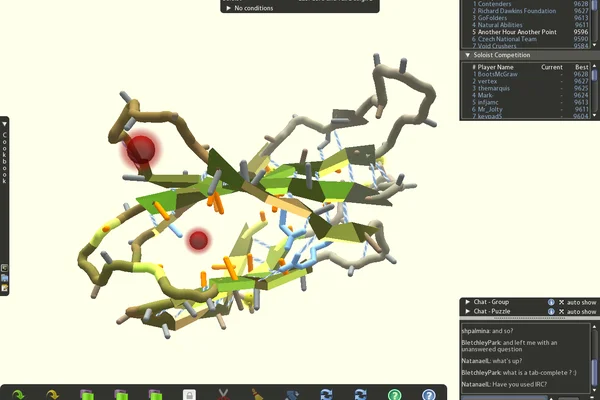Collapse the Soloist Competition panel
Viewport: 600px width, 400px height.
coord(468,55)
